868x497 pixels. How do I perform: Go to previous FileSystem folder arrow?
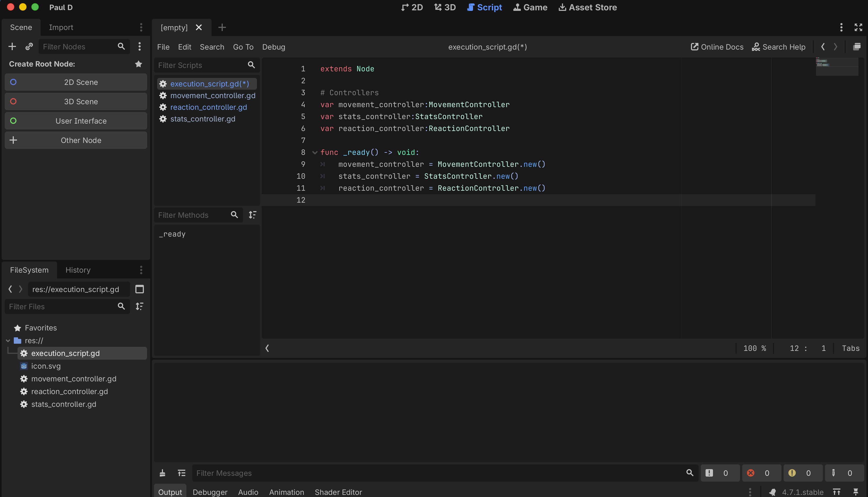point(10,289)
